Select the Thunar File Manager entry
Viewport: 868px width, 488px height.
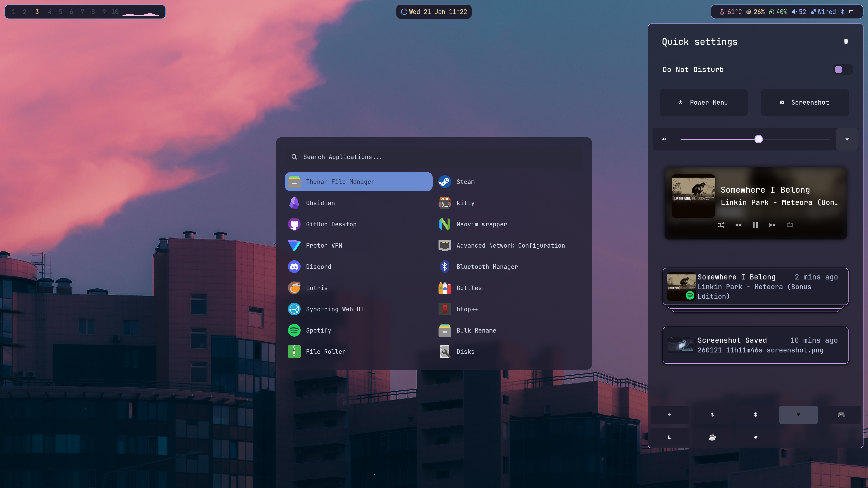359,182
